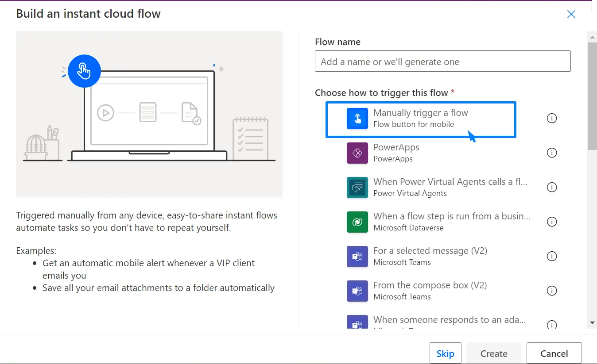This screenshot has height=364, width=597.
Task: Select Teams icon for selected message (V2)
Action: [x=357, y=257]
